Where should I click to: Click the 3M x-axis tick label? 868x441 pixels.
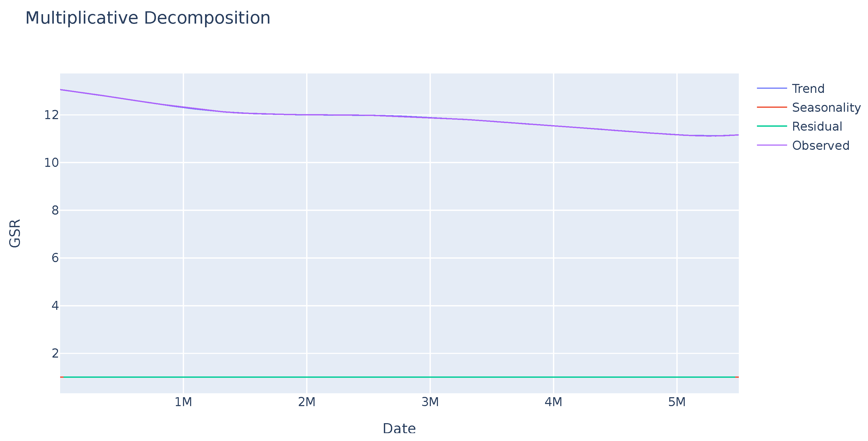430,402
